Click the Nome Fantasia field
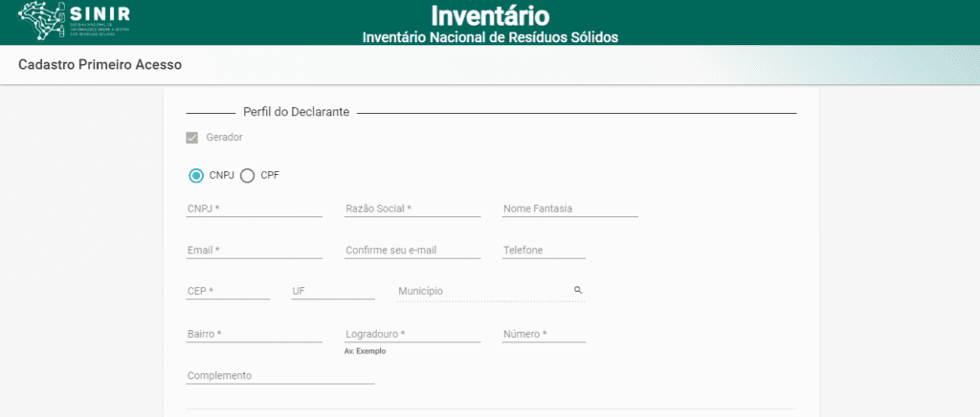This screenshot has width=980, height=417. click(570, 209)
